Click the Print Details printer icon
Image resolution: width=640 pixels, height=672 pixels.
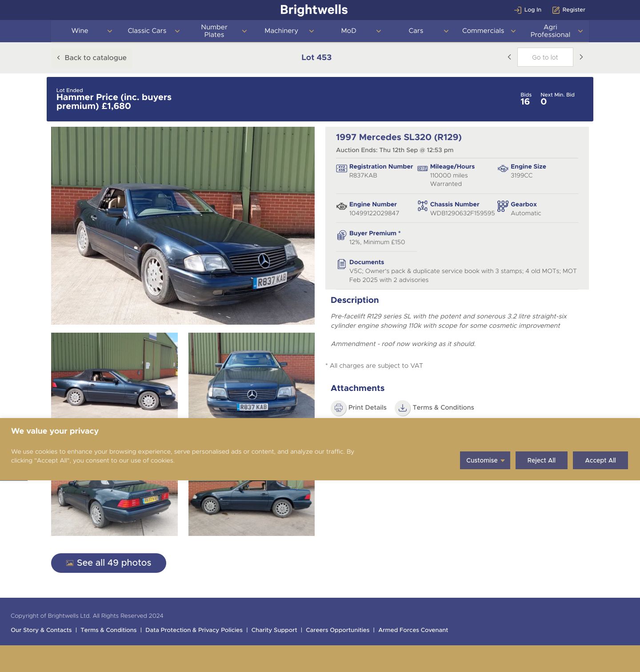(x=339, y=408)
